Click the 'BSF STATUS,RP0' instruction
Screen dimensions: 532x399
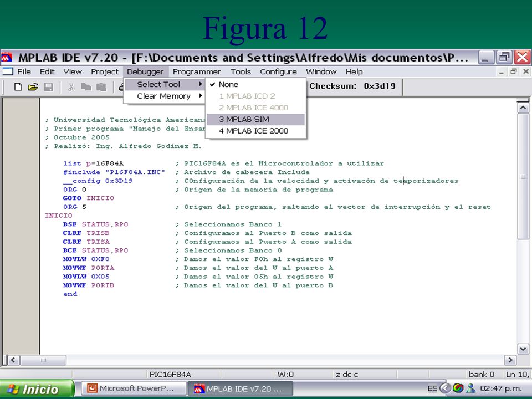click(x=96, y=224)
